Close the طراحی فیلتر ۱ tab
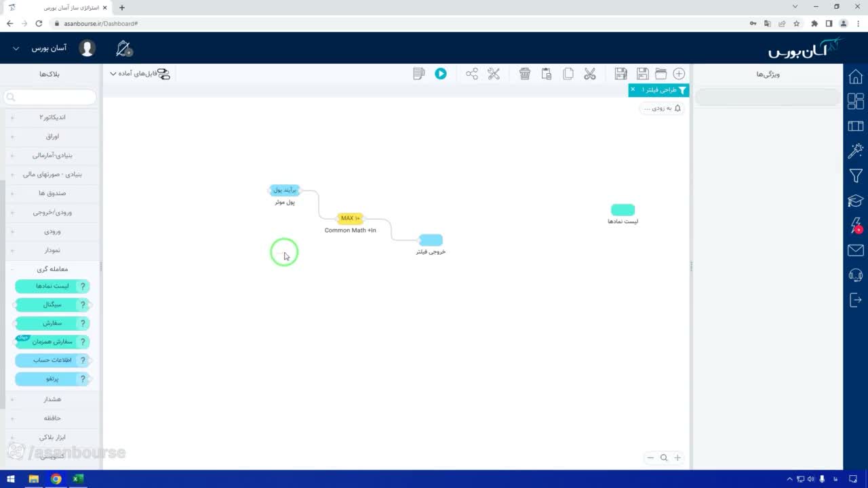The width and height of the screenshot is (868, 488). click(x=633, y=89)
